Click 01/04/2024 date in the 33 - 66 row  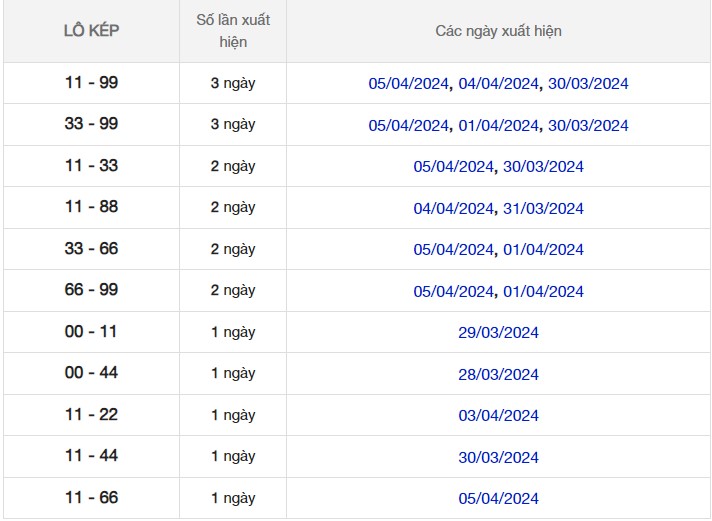tap(543, 250)
